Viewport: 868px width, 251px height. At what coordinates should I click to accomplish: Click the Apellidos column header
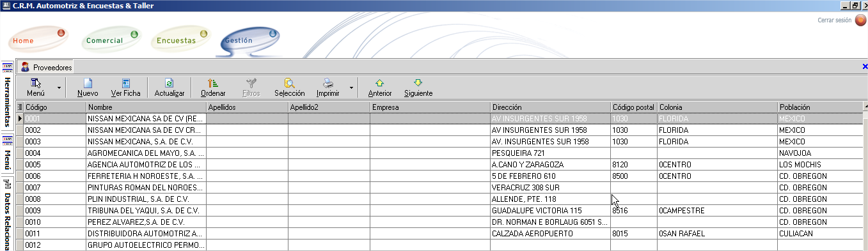coord(247,107)
